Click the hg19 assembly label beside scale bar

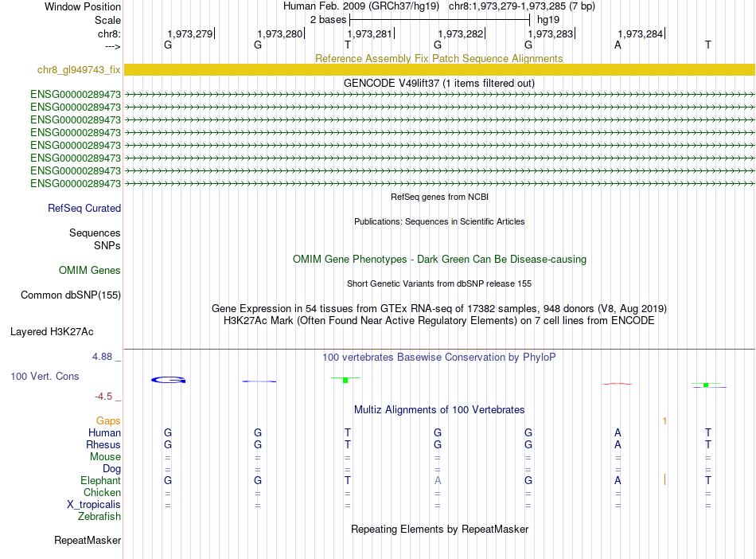548,20
